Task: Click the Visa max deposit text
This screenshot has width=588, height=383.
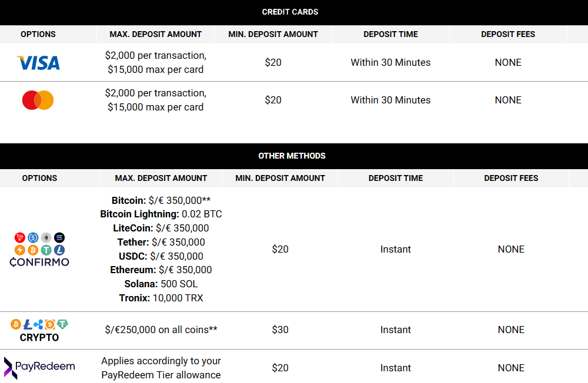Action: tap(156, 63)
